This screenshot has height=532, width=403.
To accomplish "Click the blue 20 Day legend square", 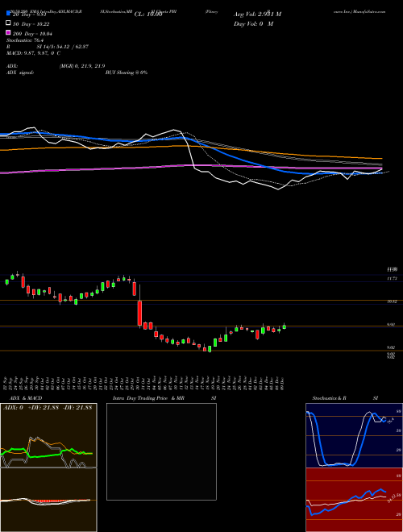I will coord(8,14).
